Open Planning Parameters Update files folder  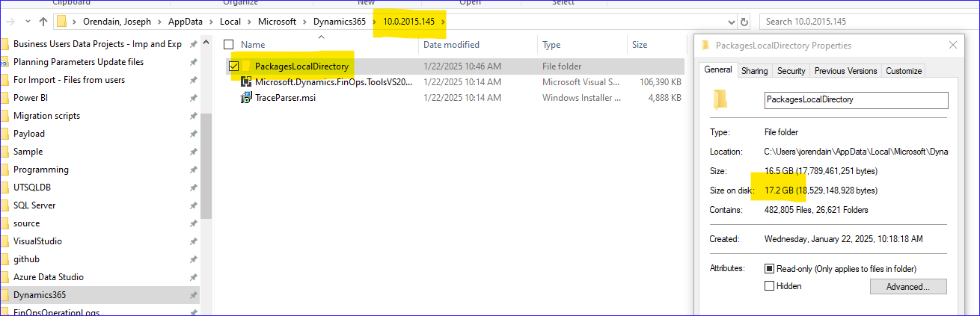point(79,62)
